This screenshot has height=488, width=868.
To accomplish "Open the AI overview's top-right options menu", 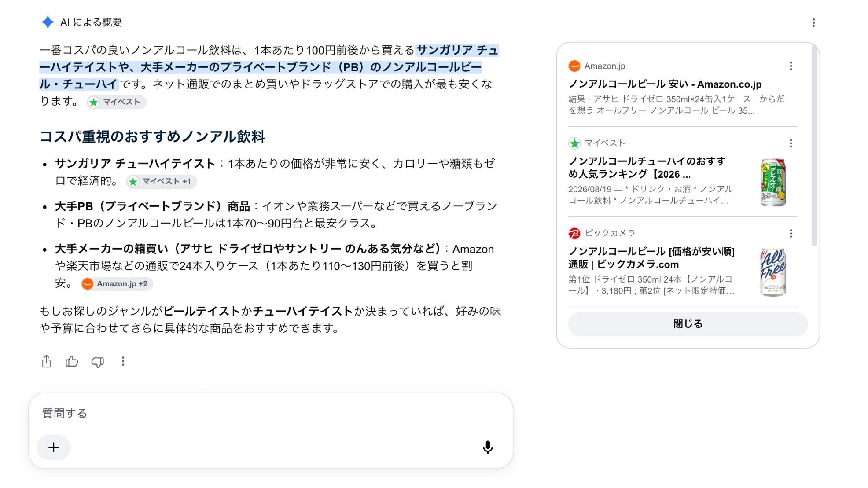I will [x=813, y=22].
